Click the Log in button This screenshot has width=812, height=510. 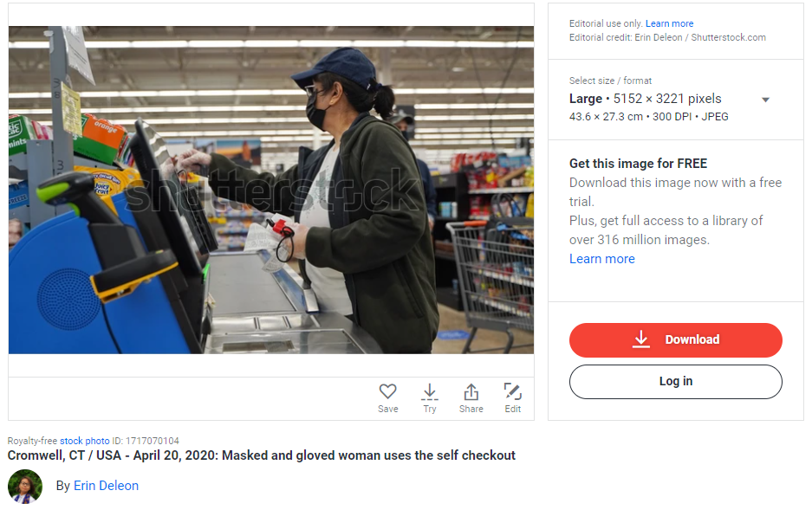pos(675,382)
